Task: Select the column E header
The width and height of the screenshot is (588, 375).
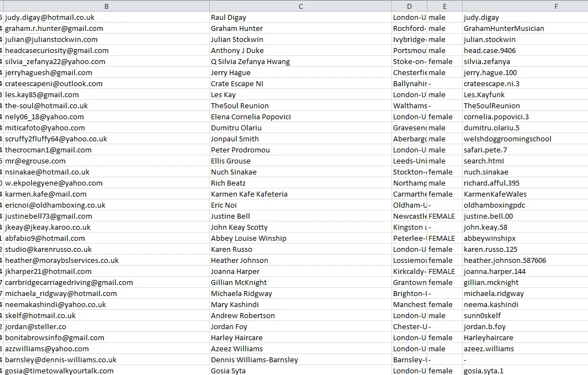Action: point(444,6)
